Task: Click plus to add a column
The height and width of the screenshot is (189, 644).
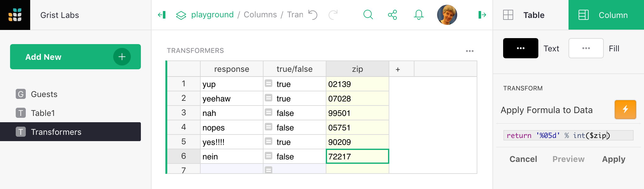Action: [398, 69]
